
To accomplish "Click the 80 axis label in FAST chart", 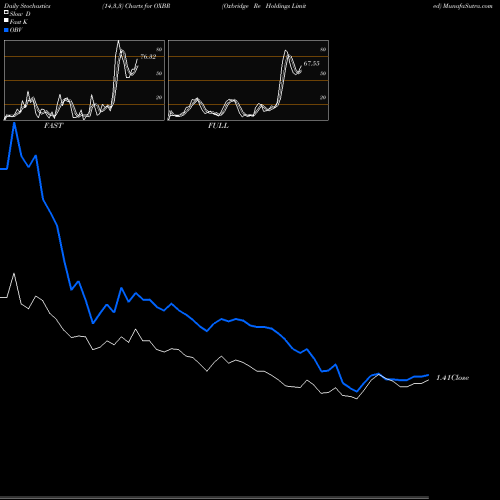I will click(159, 49).
